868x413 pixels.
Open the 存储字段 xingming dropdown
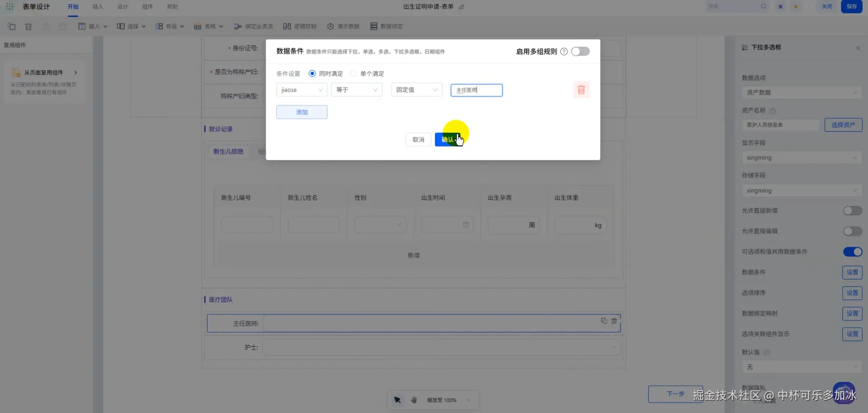pos(802,191)
